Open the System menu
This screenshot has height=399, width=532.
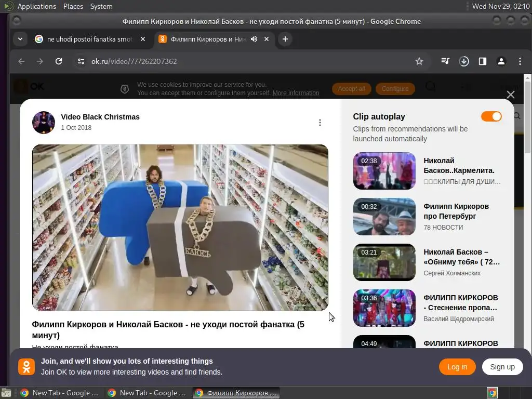pos(101,6)
